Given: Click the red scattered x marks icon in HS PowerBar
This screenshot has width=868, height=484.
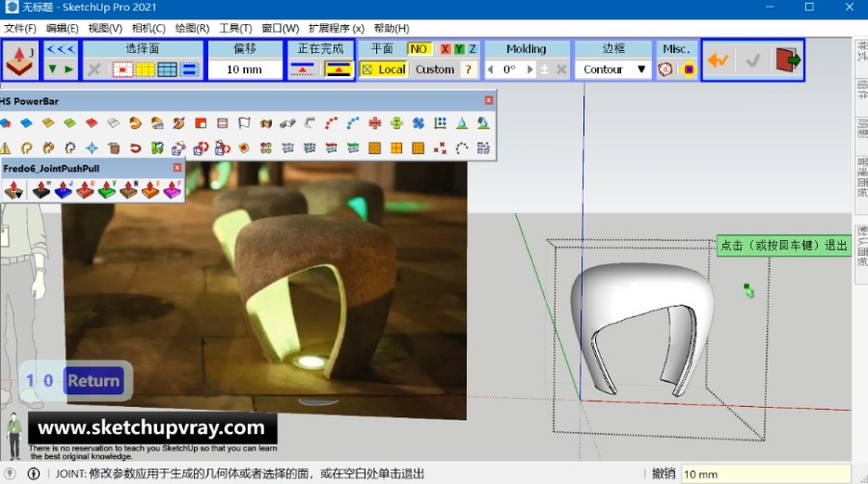Looking at the screenshot, I should 440,148.
